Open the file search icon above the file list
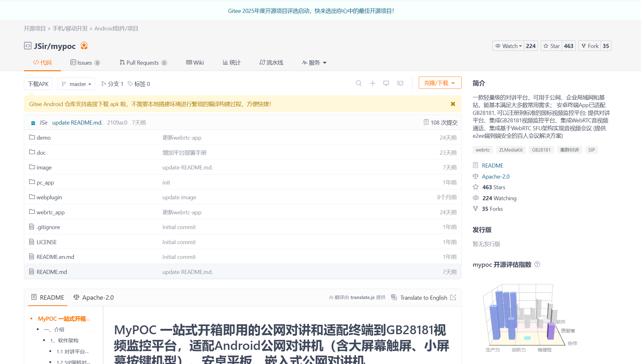Viewport: 641px width, 364px height. coord(359,83)
